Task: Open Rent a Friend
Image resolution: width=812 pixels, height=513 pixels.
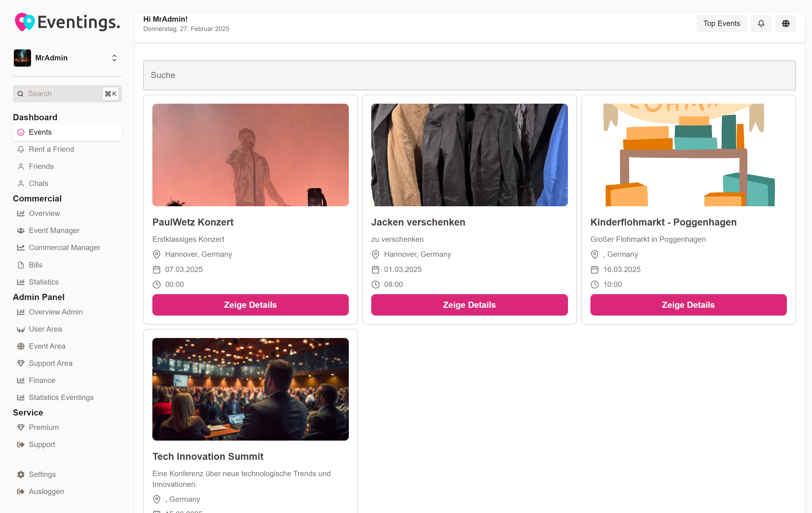Action: (67, 149)
